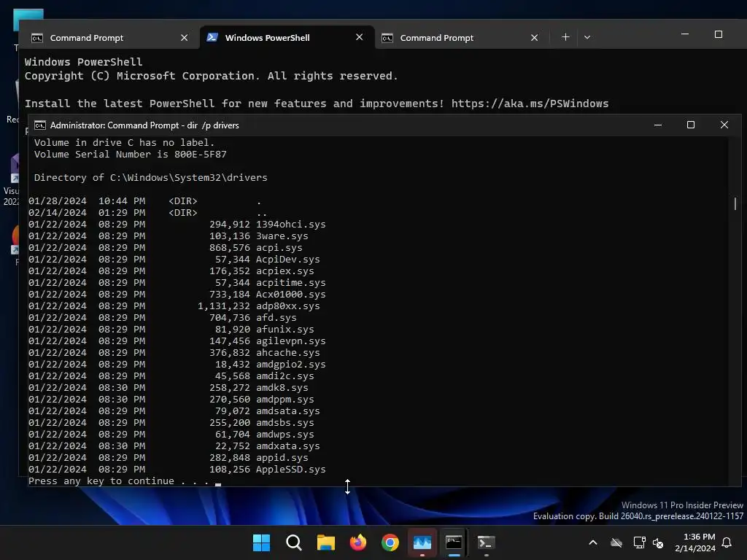Click the aka.ms/PSWindows link text
Viewport: 747px width, 560px height.
click(530, 104)
